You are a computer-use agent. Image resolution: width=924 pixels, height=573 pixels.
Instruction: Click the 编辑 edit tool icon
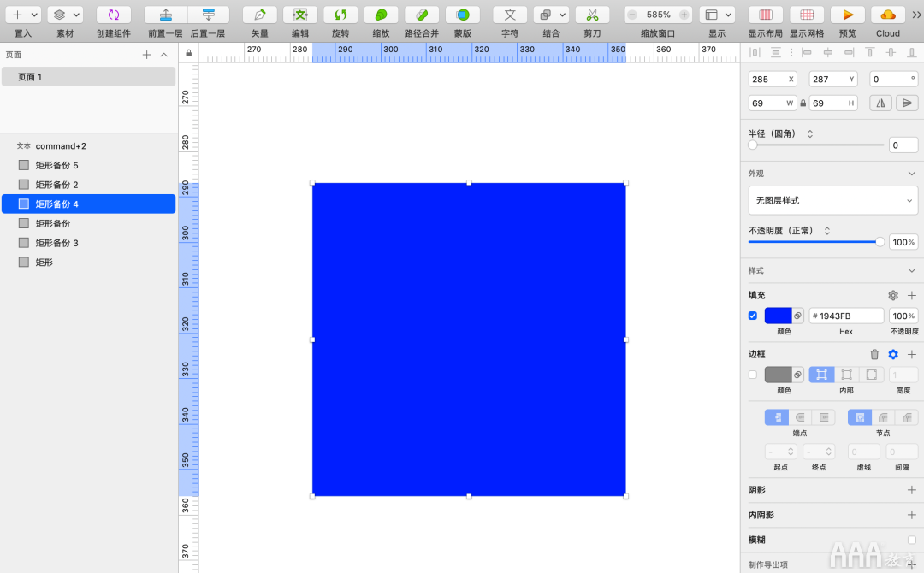300,15
